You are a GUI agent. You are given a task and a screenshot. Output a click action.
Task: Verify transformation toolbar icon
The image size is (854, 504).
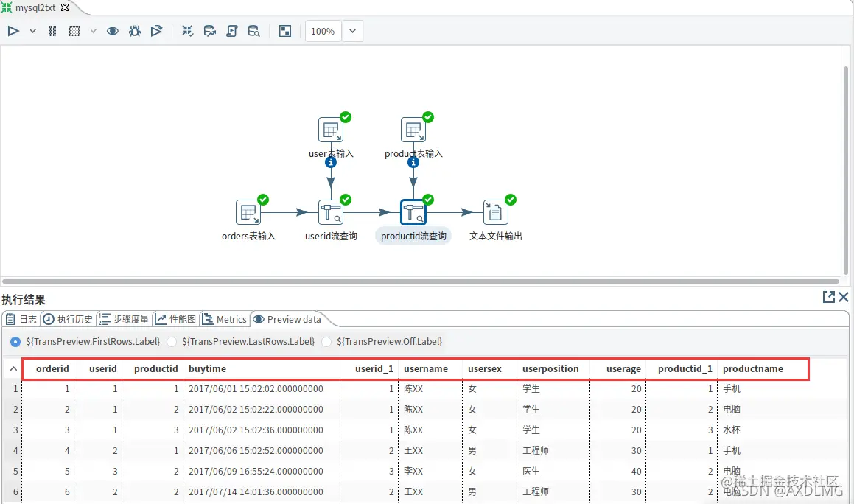(187, 31)
